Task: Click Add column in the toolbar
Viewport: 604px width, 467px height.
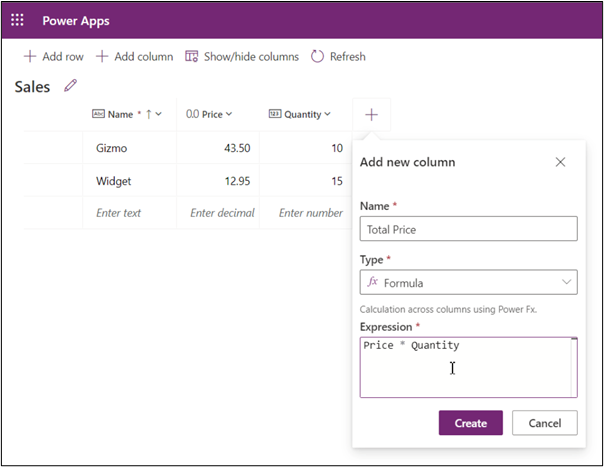Action: pos(135,57)
